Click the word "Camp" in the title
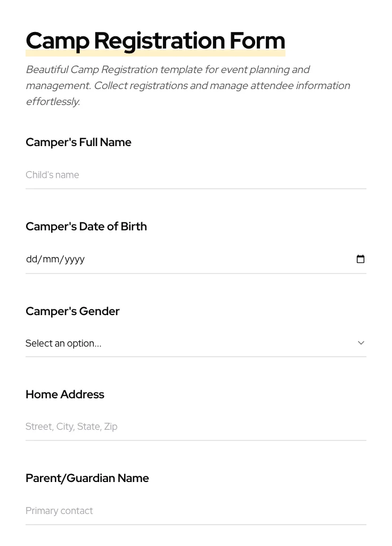 coord(58,41)
